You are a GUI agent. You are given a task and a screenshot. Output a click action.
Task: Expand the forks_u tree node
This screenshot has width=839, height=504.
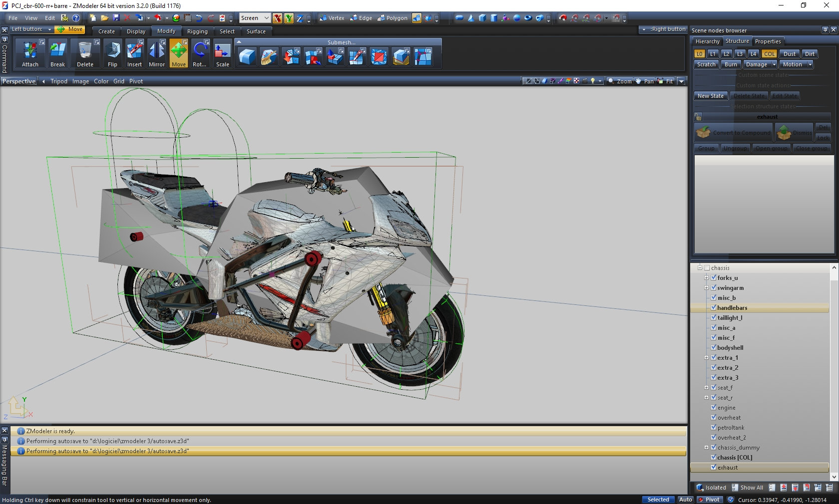(706, 278)
